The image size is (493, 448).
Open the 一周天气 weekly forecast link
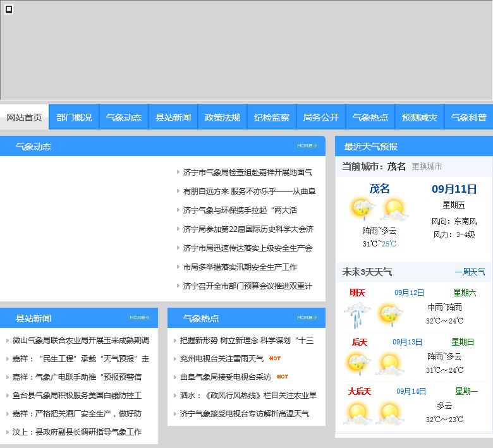click(470, 272)
